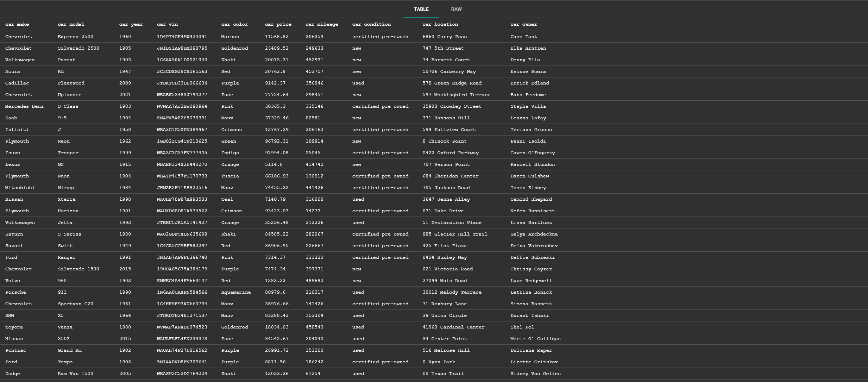Select the car_owner column header
Screen dimensions: 868x382
click(524, 24)
